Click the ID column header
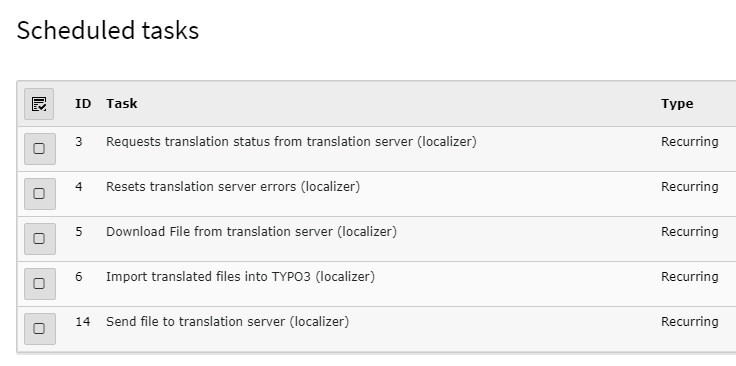The width and height of the screenshot is (736, 366). click(x=83, y=104)
